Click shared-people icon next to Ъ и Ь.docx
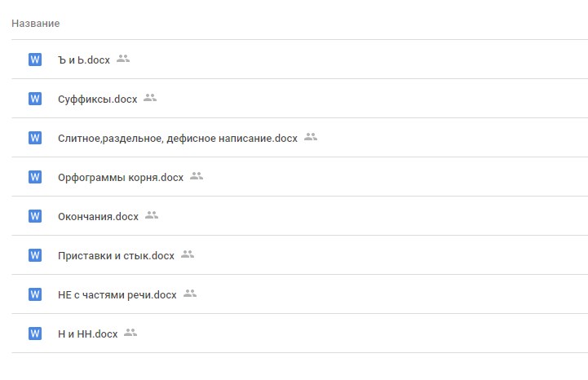The image size is (588, 380). click(x=123, y=59)
